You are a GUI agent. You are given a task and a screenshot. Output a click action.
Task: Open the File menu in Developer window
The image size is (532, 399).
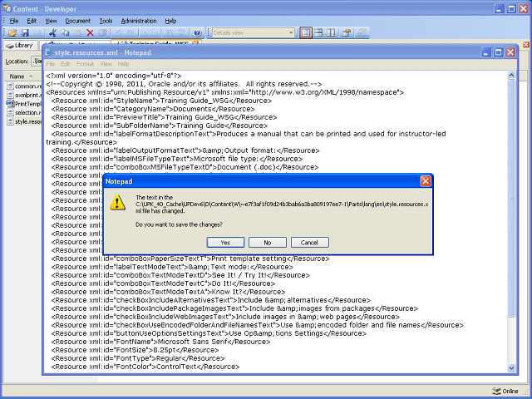coord(14,21)
